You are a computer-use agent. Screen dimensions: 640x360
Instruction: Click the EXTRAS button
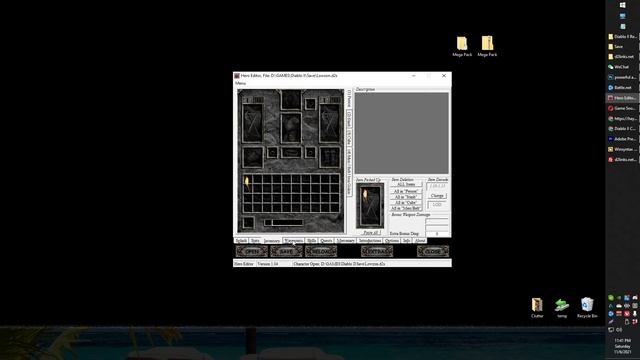(x=377, y=251)
